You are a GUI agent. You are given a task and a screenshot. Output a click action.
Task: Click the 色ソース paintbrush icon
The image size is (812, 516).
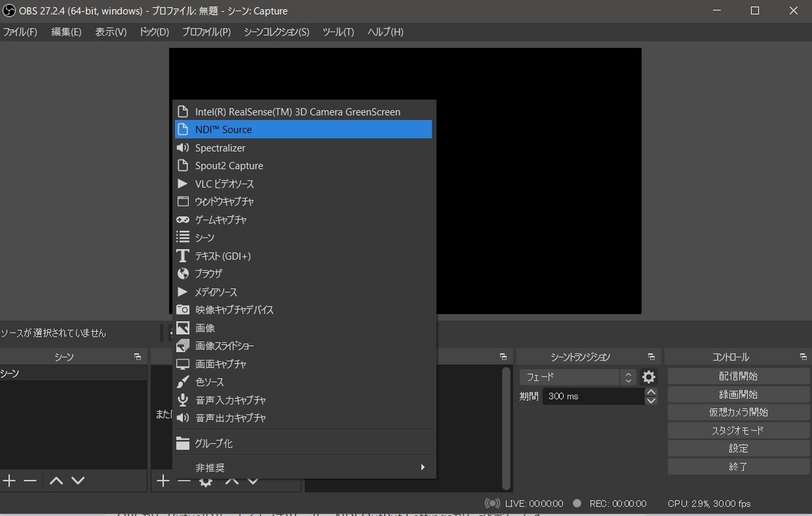click(183, 382)
